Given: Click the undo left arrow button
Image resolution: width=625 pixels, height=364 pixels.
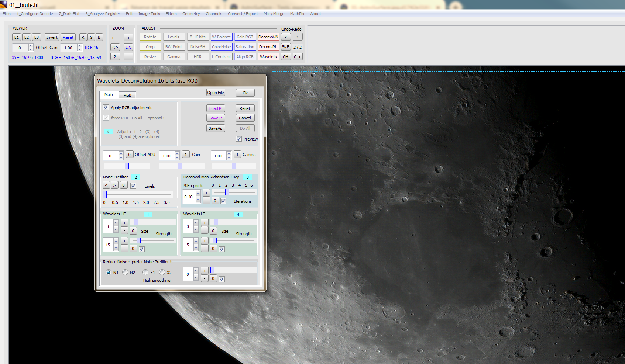Looking at the screenshot, I should coord(285,37).
